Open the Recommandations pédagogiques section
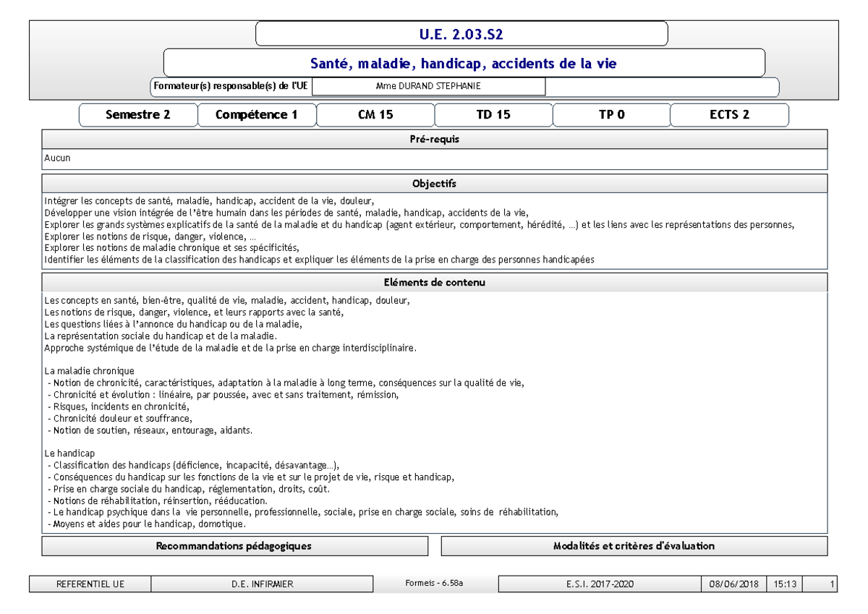868x614 pixels. click(x=234, y=547)
